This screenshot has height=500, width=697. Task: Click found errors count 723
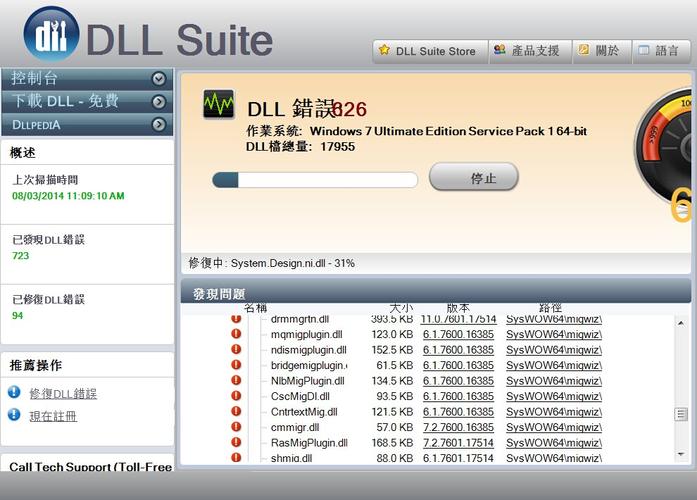pos(20,256)
